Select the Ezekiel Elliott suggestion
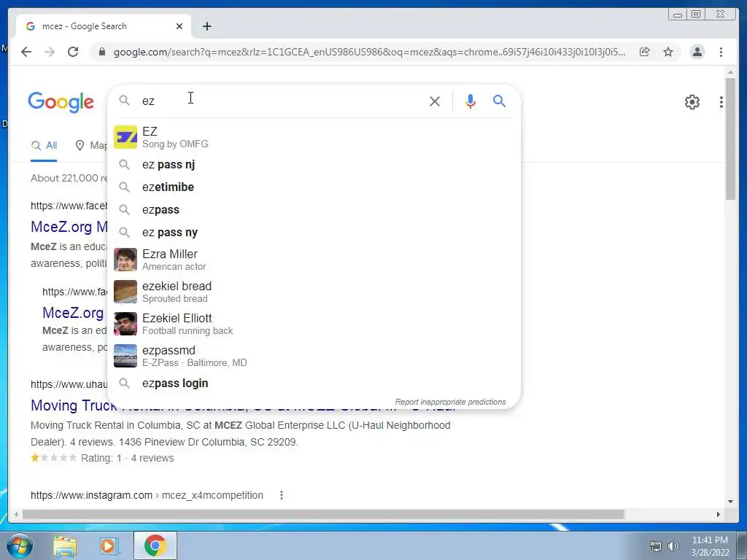The height and width of the screenshot is (560, 747). click(314, 324)
